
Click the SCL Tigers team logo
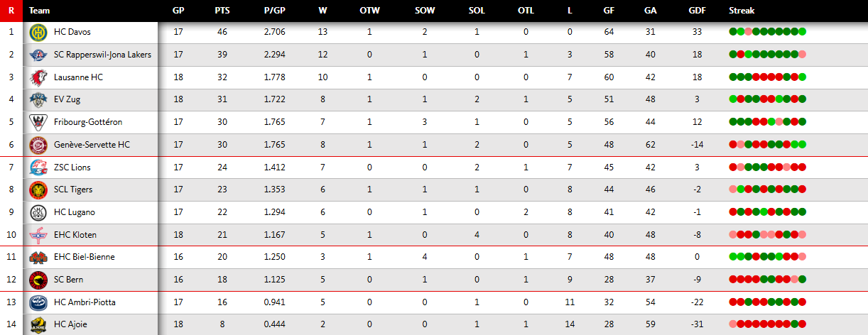(38, 190)
